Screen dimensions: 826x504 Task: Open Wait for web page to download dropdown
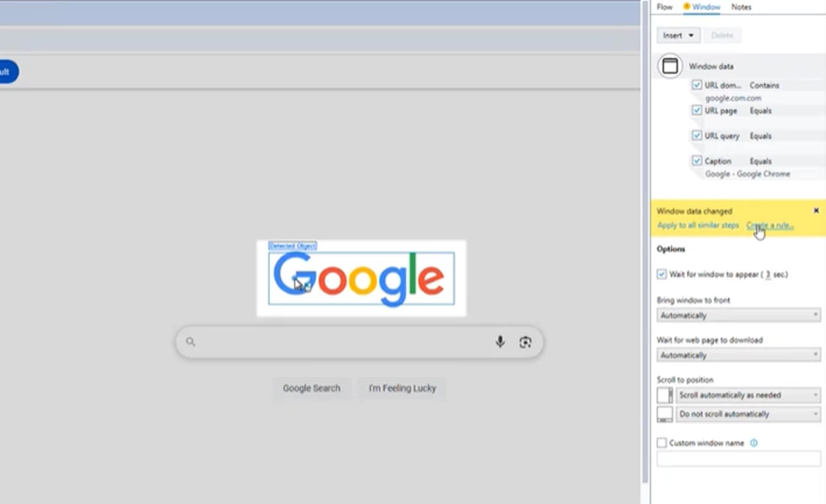(738, 355)
